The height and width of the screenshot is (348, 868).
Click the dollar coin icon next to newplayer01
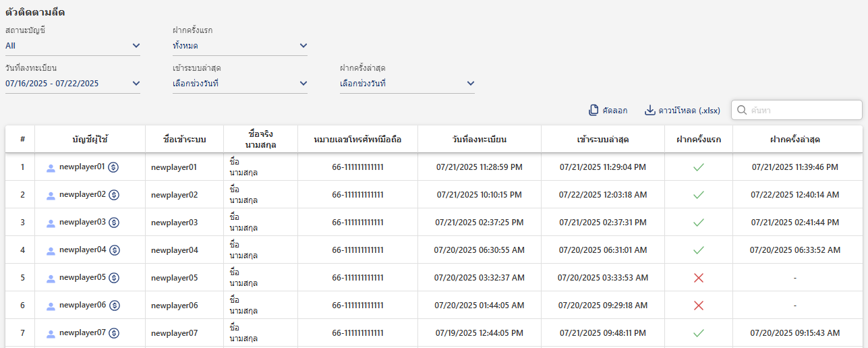(x=114, y=167)
